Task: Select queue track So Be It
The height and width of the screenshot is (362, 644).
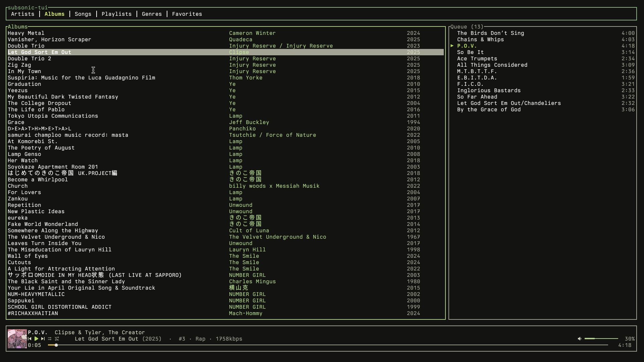Action: pyautogui.click(x=470, y=52)
